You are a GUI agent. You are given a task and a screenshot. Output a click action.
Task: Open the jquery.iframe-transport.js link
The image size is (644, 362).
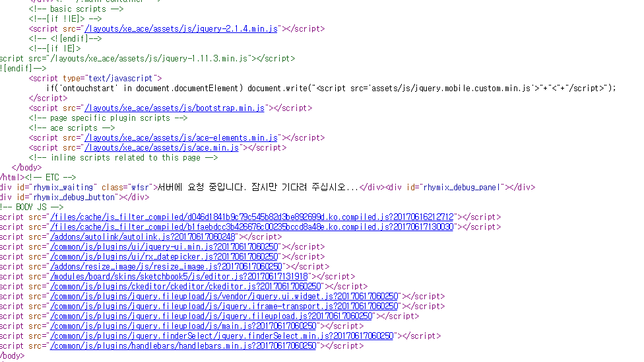(224, 307)
